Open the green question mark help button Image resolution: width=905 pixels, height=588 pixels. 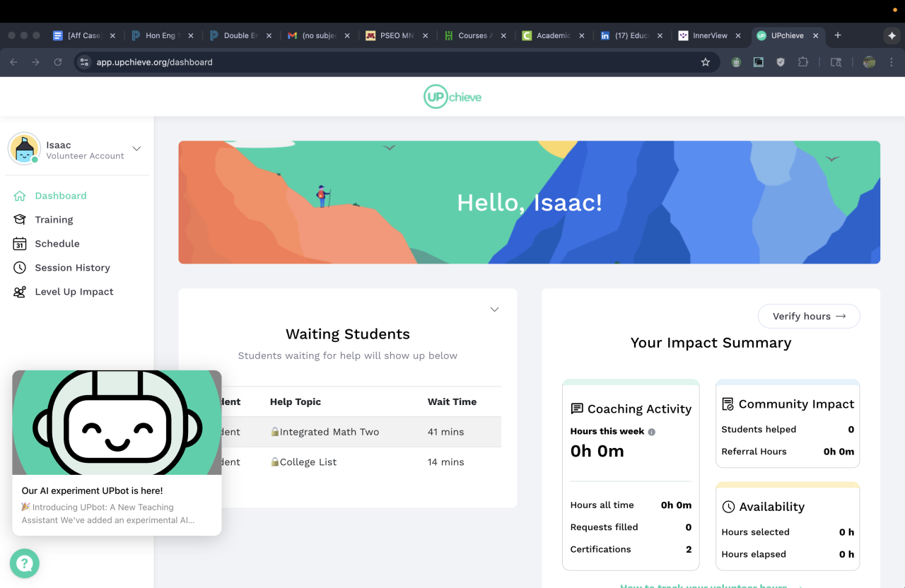pos(25,563)
